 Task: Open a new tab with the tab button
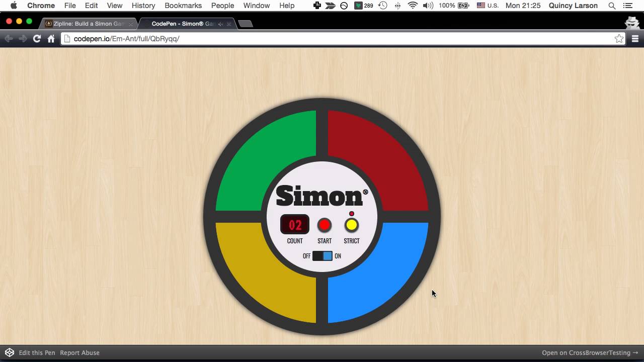pyautogui.click(x=245, y=24)
